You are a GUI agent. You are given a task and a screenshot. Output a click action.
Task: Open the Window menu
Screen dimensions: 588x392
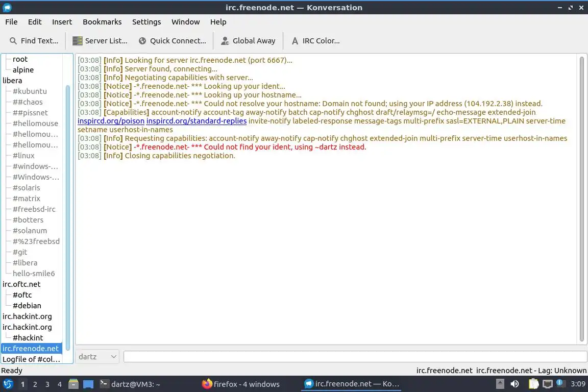pos(185,22)
